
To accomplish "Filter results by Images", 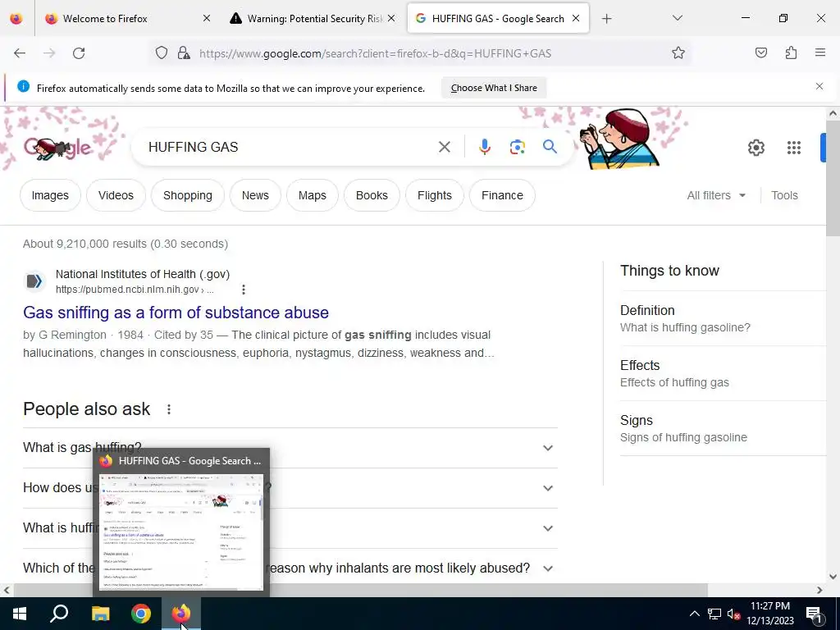I will [50, 195].
